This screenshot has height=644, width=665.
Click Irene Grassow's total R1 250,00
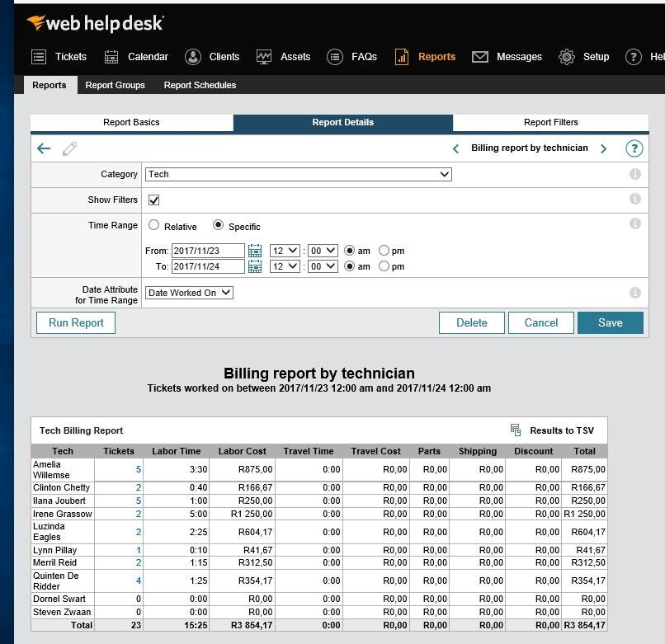(x=584, y=514)
